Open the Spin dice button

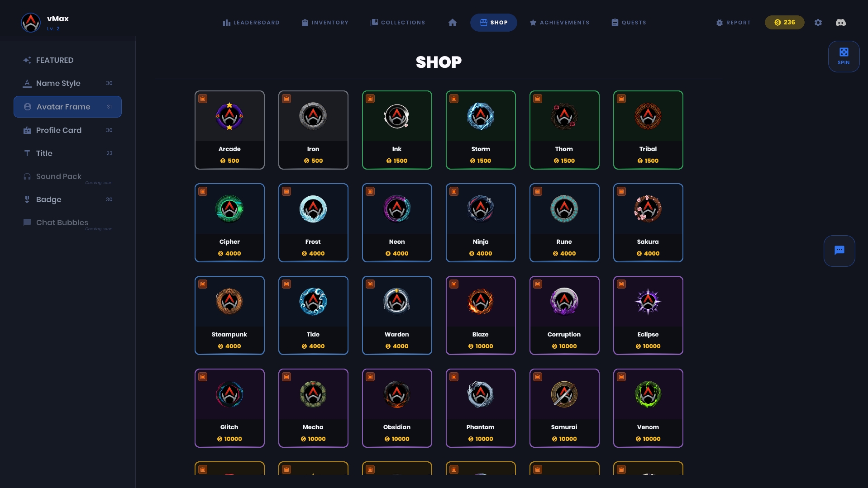pyautogui.click(x=844, y=57)
